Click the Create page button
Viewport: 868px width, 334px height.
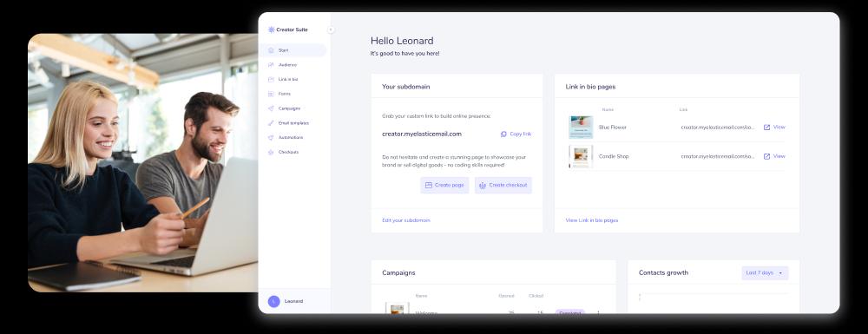444,186
